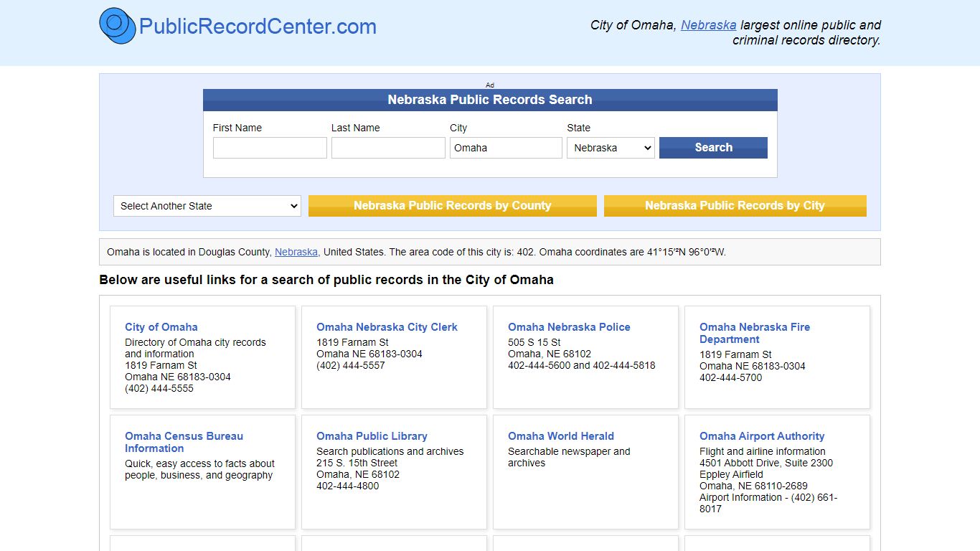This screenshot has height=551, width=980.
Task: Click the text 'Searchable newspaper and archives'
Action: (569, 457)
